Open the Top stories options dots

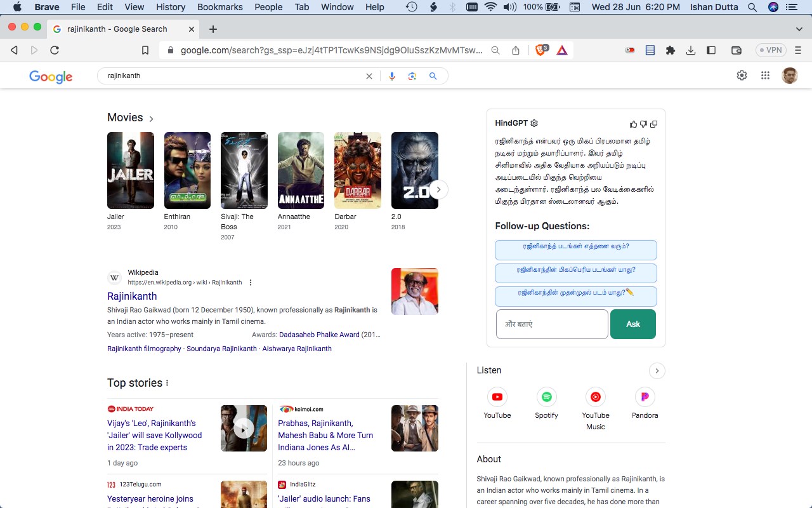[x=167, y=383]
